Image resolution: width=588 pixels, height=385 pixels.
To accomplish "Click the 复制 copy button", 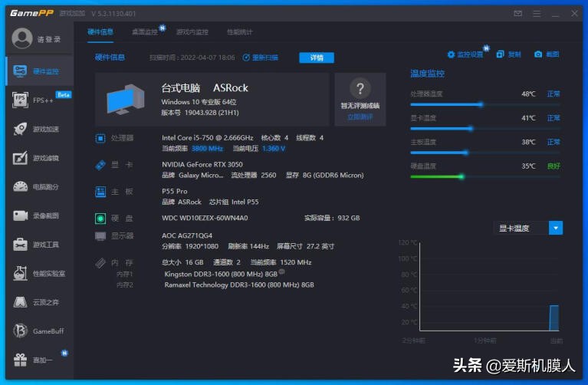I will [x=508, y=54].
